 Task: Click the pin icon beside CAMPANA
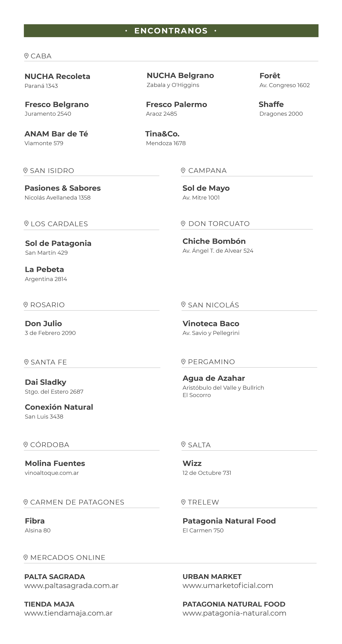pos(183,170)
